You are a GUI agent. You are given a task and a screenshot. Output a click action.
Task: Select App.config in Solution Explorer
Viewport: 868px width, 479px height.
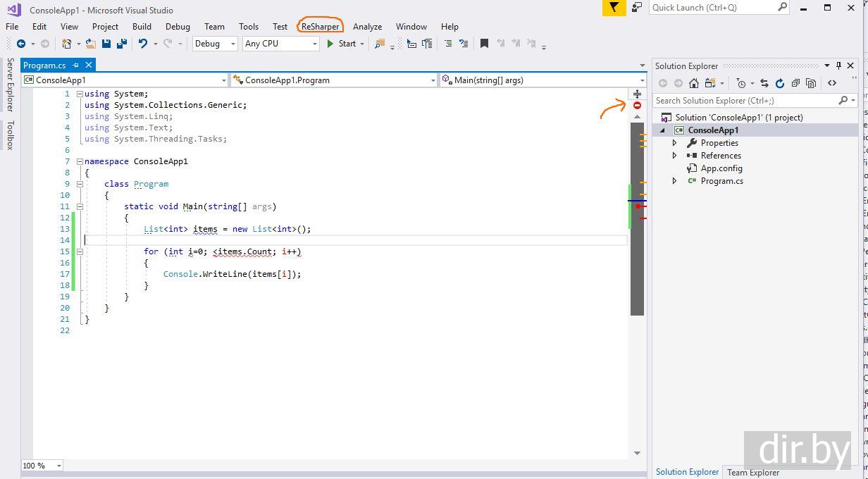721,168
